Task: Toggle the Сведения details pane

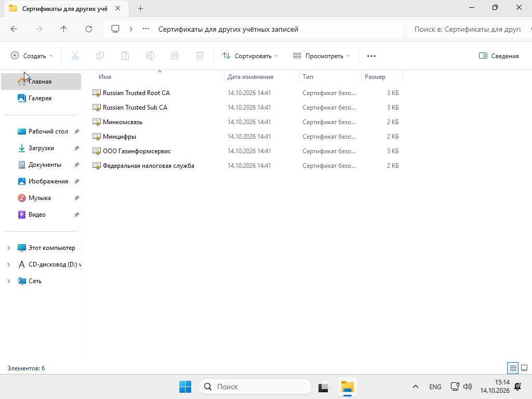Action: 499,56
